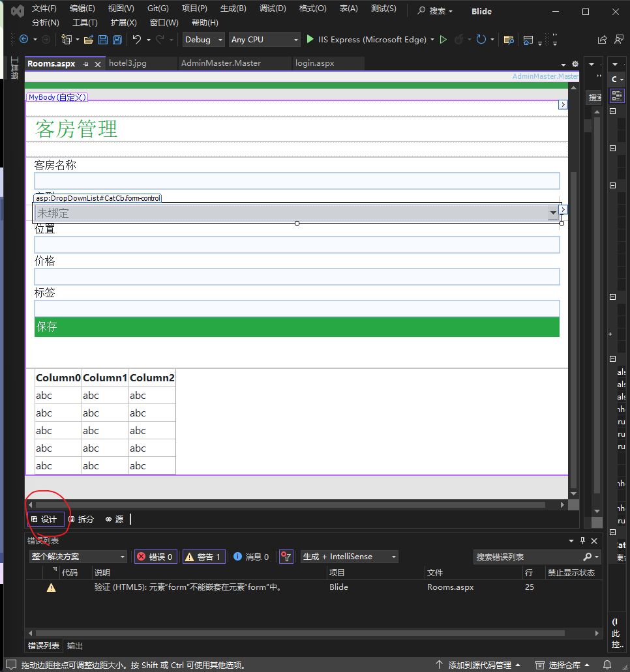
Task: Click the magnifier in the search error list box
Action: point(587,557)
